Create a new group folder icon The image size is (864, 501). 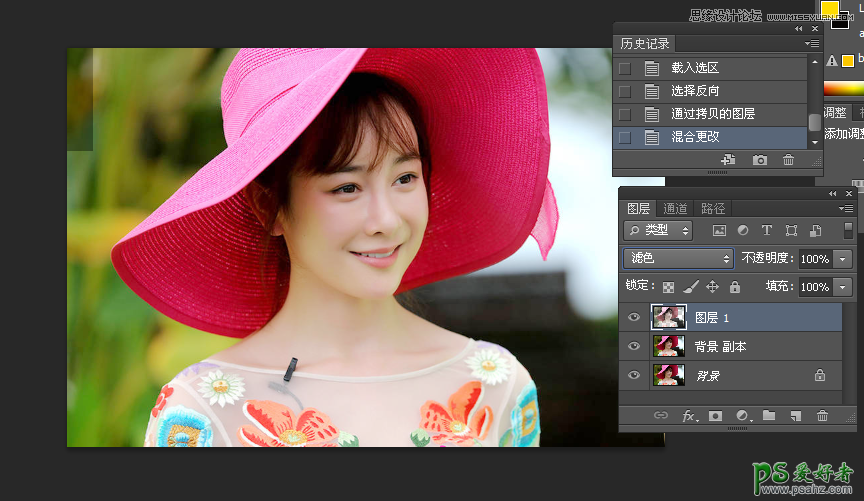coord(769,415)
